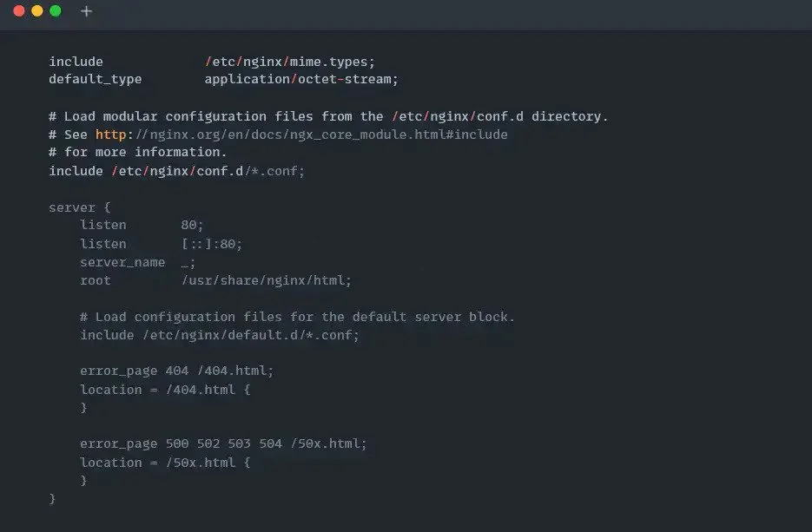Click the "include /etc/nginx/default.d/*.conf;" line
812x532 pixels.
pyautogui.click(x=219, y=335)
